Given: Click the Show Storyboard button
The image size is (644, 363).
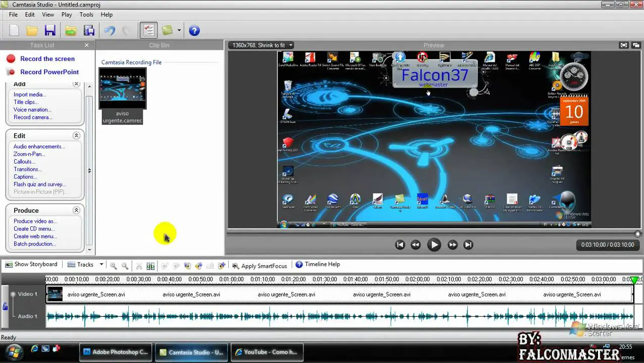Looking at the screenshot, I should tap(31, 264).
